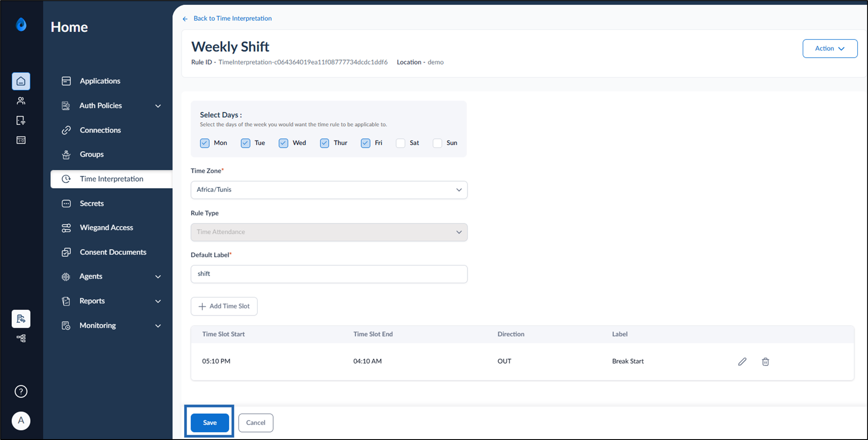The height and width of the screenshot is (440, 868).
Task: Click the Consent Documents icon
Action: pos(66,252)
